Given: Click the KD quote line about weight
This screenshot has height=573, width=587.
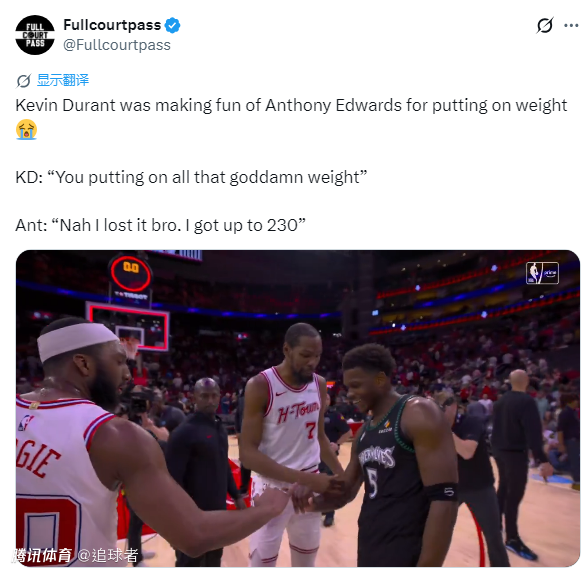Looking at the screenshot, I should coord(191,177).
